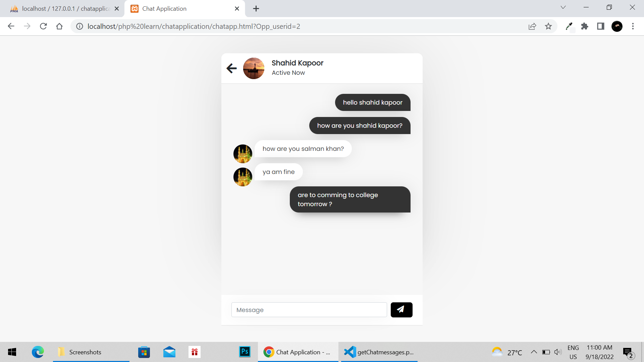Minimize the browser window
644x362 pixels.
click(586, 7)
